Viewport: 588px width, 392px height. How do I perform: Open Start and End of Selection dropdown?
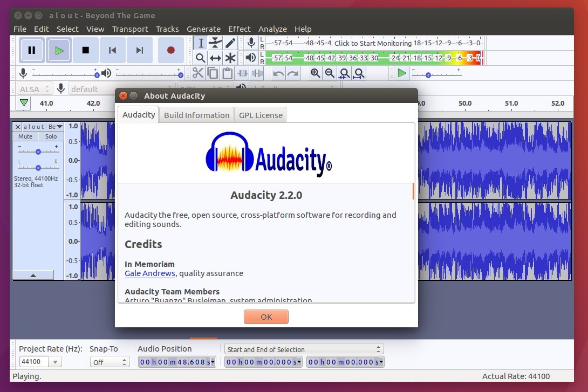pyautogui.click(x=304, y=349)
